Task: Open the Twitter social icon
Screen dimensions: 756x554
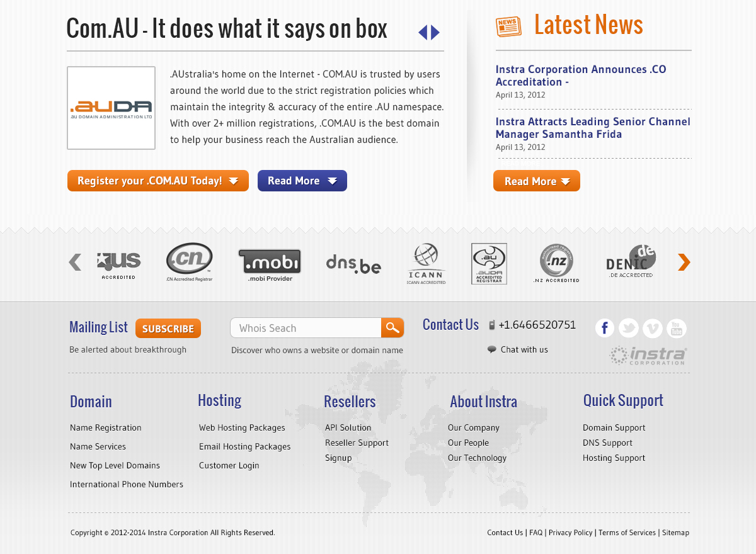Action: click(628, 328)
